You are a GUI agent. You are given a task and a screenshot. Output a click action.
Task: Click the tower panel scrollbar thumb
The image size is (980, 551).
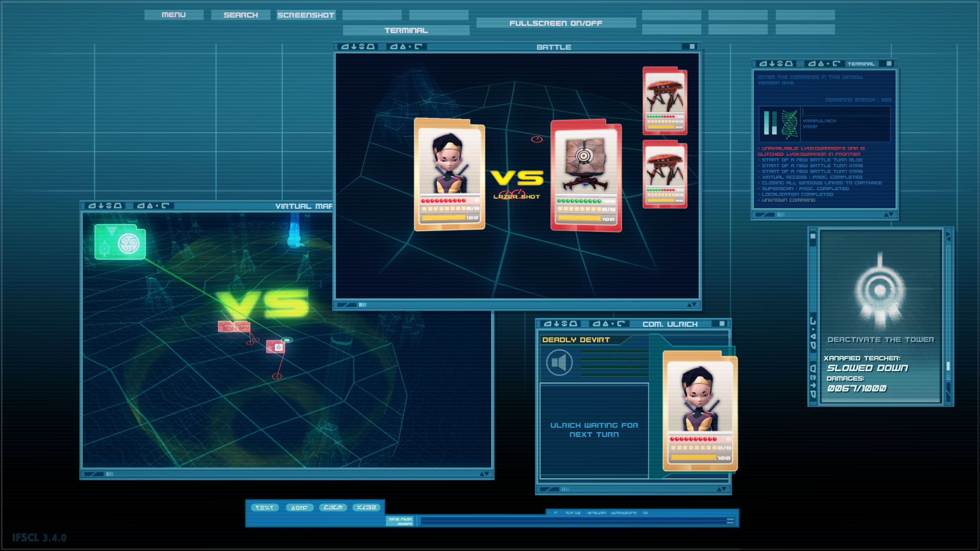pyautogui.click(x=948, y=366)
